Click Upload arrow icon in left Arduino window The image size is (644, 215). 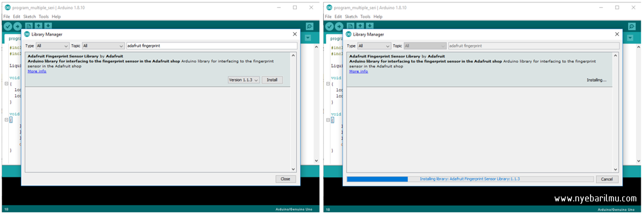(17, 26)
